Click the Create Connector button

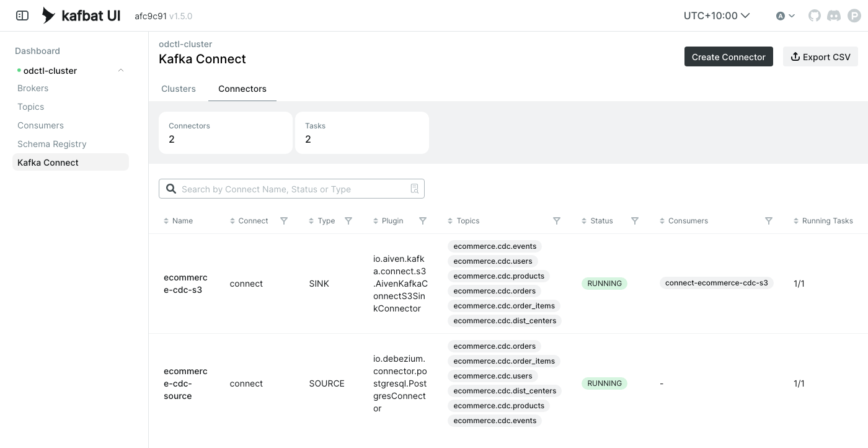click(728, 56)
